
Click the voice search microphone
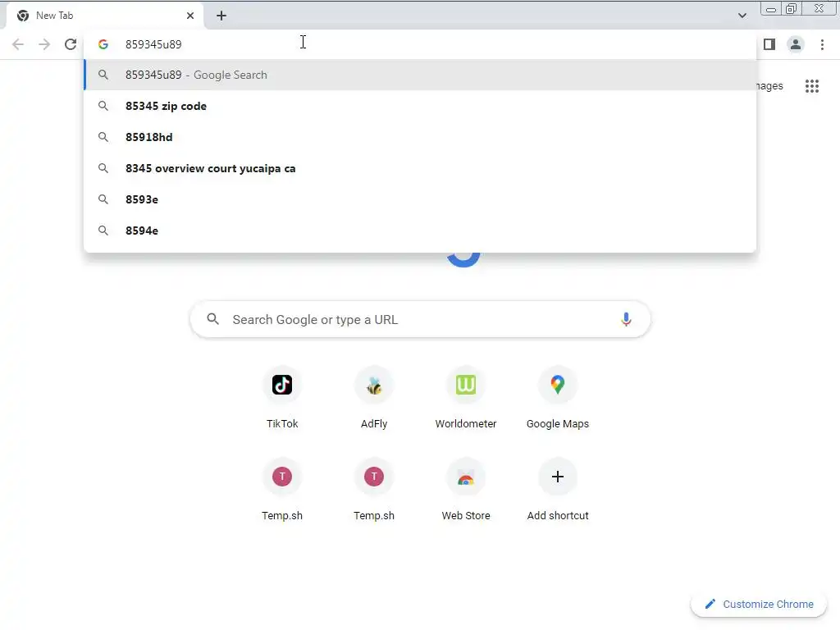626,320
